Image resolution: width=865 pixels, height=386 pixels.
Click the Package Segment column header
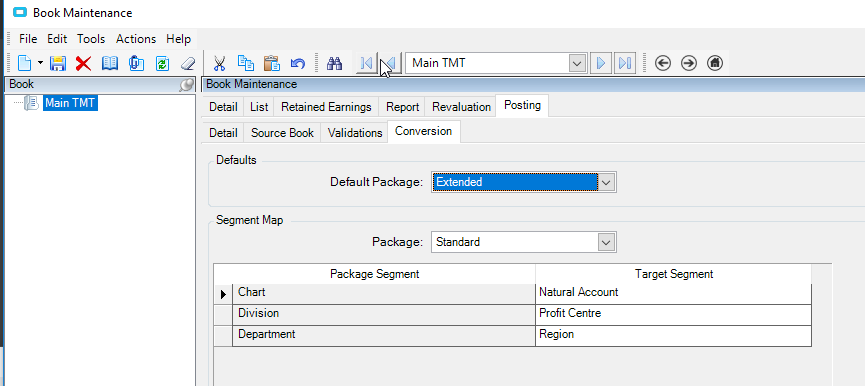[375, 274]
